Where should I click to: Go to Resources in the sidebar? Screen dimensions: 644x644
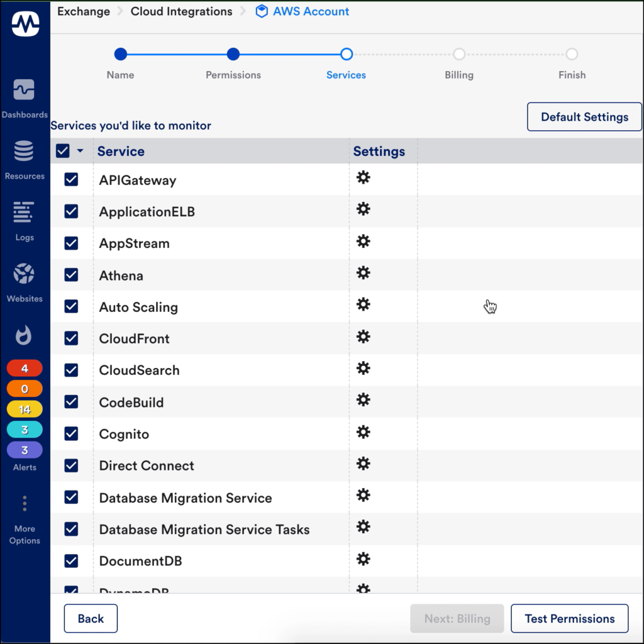[25, 160]
